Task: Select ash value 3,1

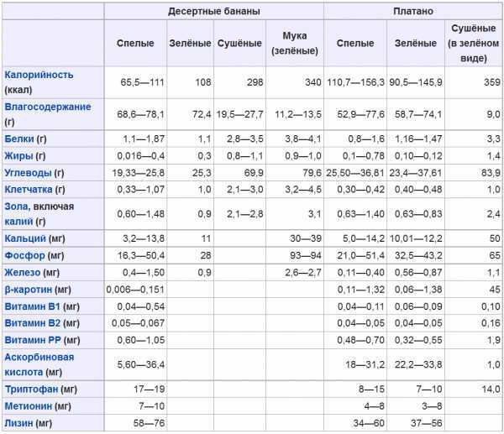Action: tap(315, 214)
